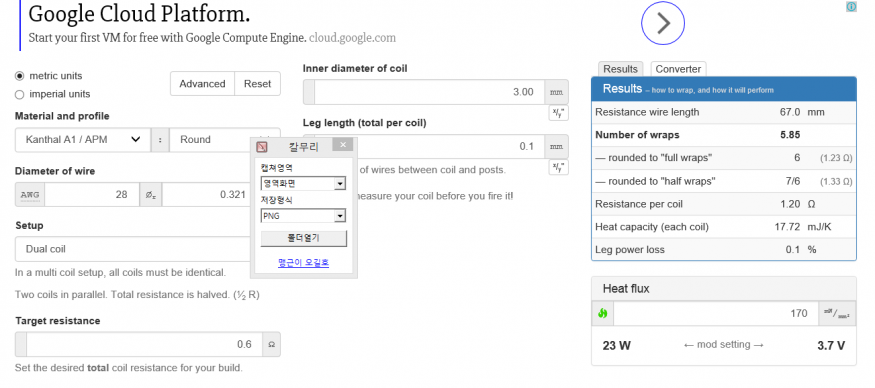Click the Reset button
The image size is (875, 388).
coord(257,84)
